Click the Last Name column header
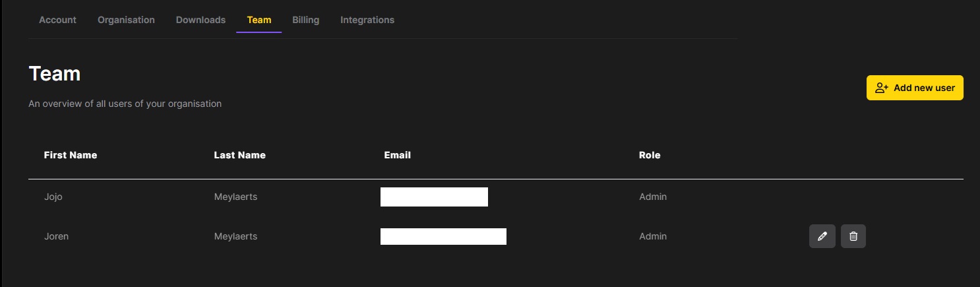 tap(239, 155)
